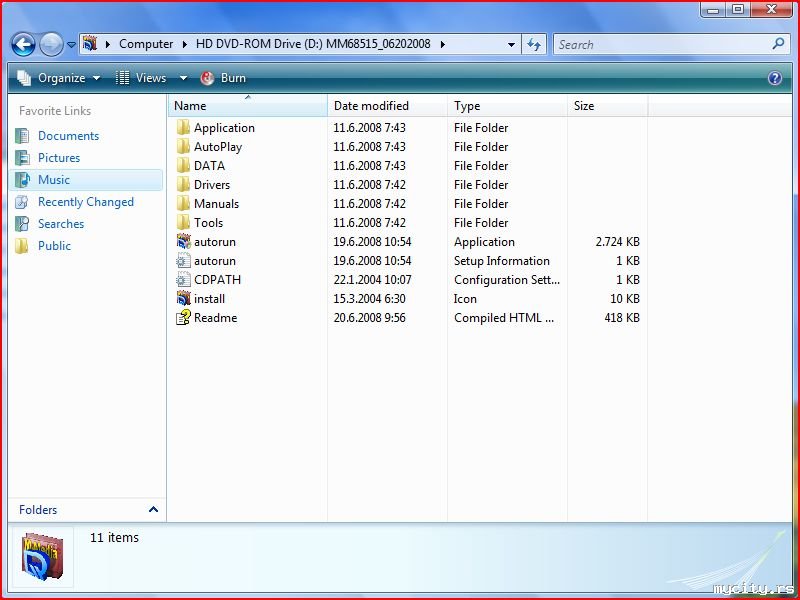Click the Refresh button beside address bar
Screen dimensions: 800x600
point(534,44)
